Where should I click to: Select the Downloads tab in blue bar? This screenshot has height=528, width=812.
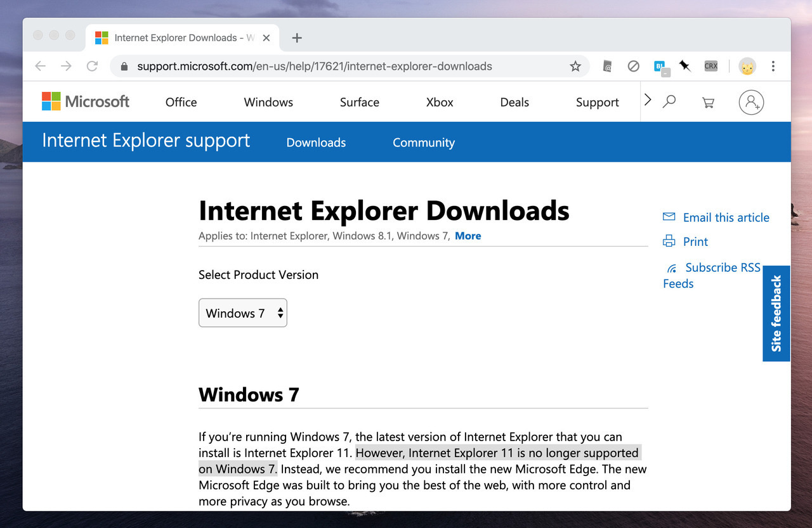click(x=316, y=143)
